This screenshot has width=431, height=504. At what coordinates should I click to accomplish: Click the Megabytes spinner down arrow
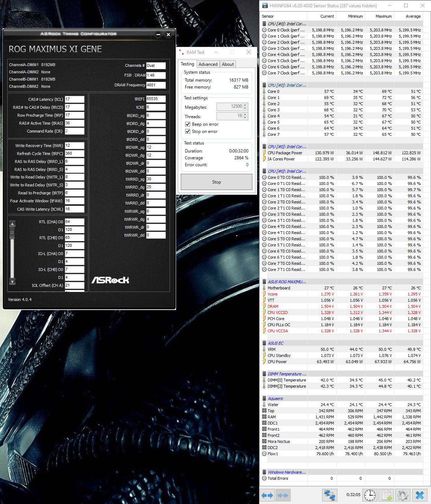click(x=245, y=108)
